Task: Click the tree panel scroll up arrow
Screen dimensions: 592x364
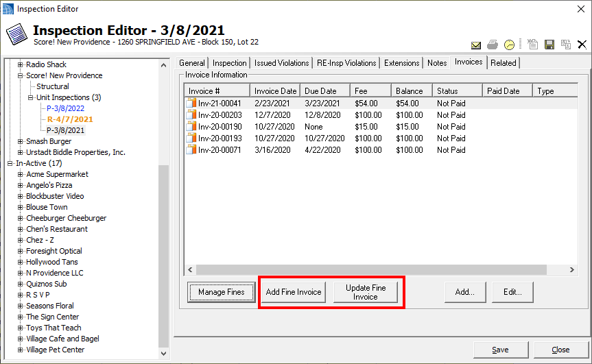Action: pos(163,65)
